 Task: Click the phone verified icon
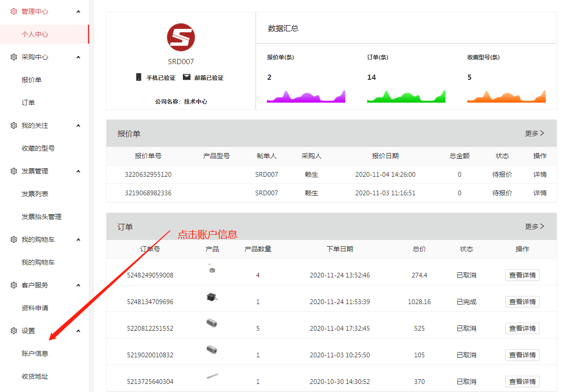click(139, 77)
